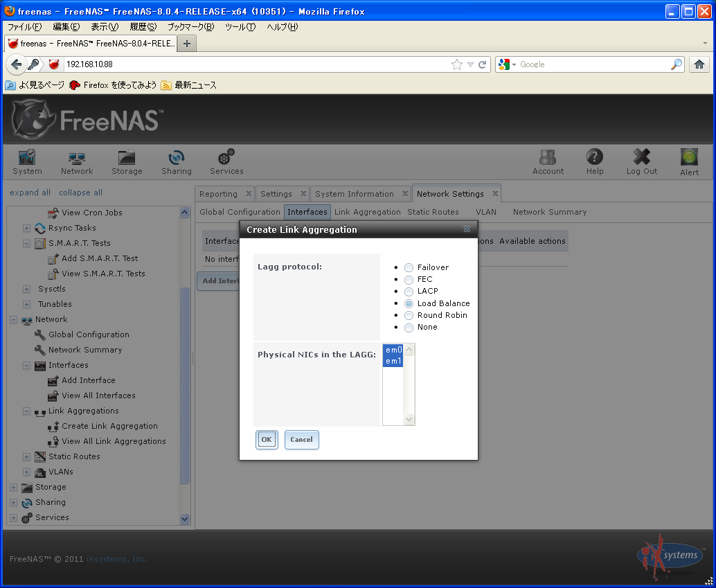Click the collapse all link
Image resolution: width=716 pixels, height=588 pixels.
(80, 193)
